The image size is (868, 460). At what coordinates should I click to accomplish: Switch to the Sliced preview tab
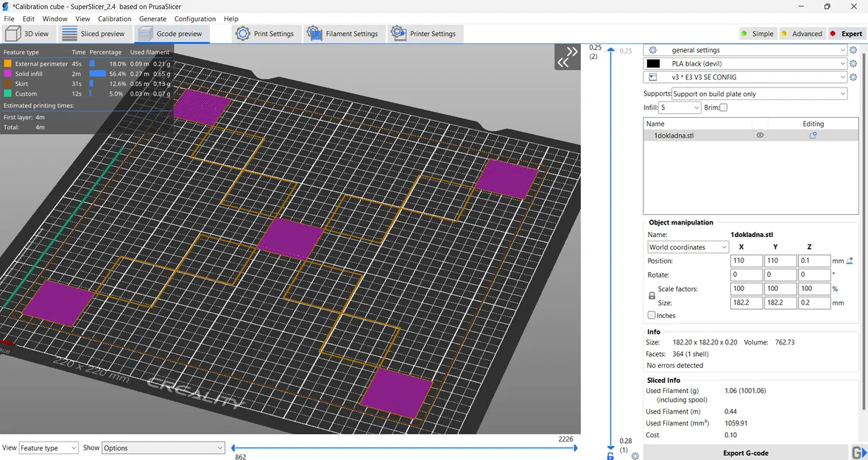click(93, 34)
